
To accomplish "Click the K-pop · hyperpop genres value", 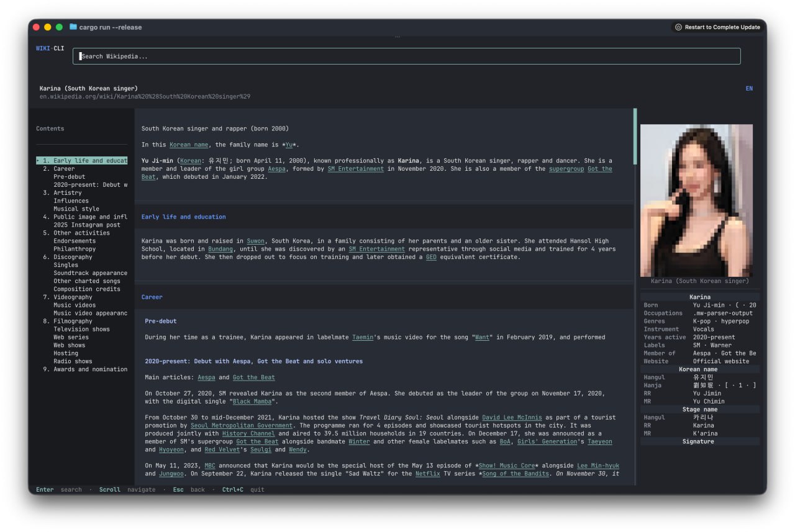I will (x=721, y=322).
